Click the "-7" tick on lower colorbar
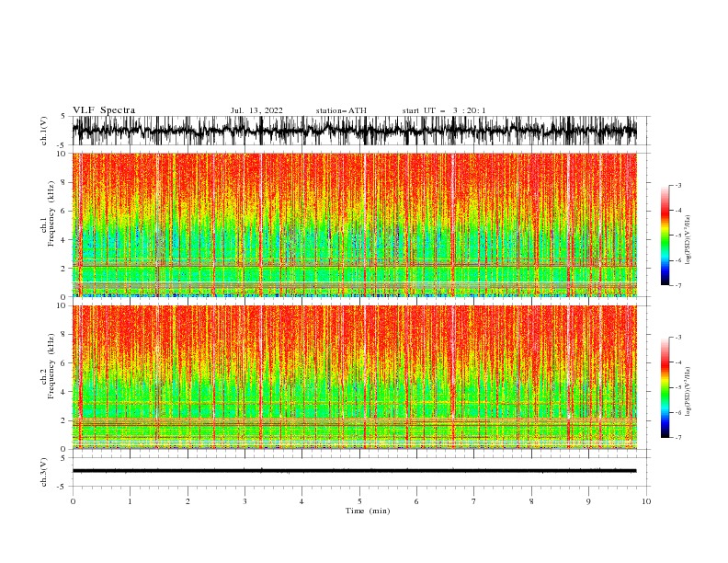Viewport: 728px width, 563px height. tap(678, 437)
